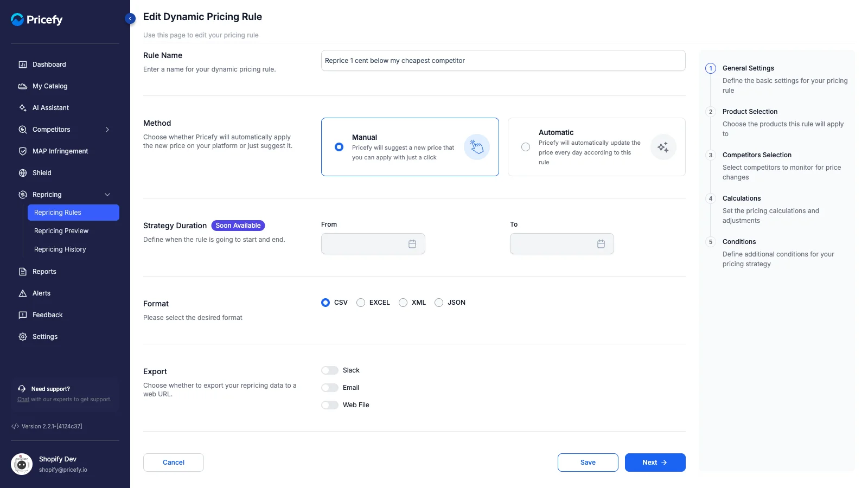Click the Reports document icon

[23, 272]
